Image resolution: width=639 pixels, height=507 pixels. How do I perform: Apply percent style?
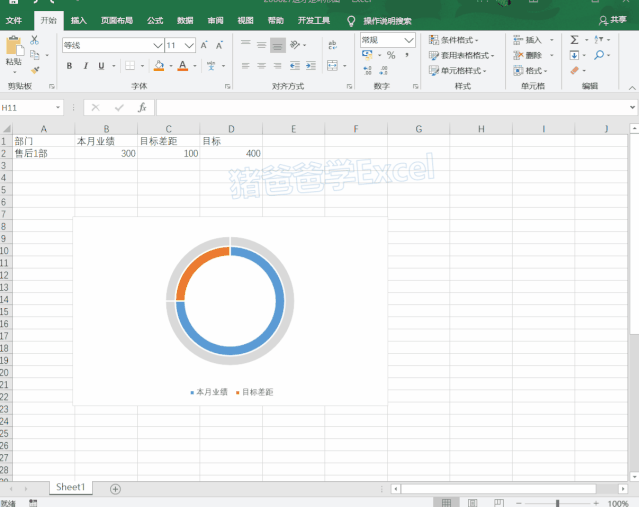(x=391, y=55)
